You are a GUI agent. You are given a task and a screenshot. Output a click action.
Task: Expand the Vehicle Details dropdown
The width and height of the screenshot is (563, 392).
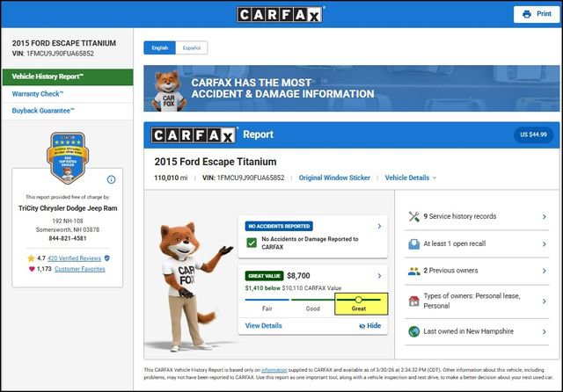click(410, 178)
